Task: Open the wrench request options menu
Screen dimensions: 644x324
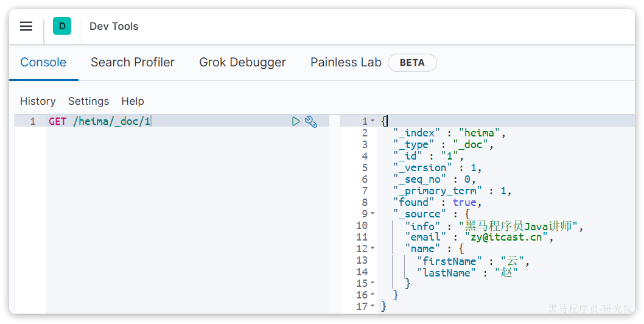Action: tap(311, 121)
